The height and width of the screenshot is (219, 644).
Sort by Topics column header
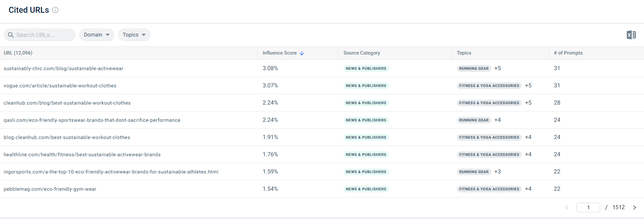pyautogui.click(x=464, y=53)
